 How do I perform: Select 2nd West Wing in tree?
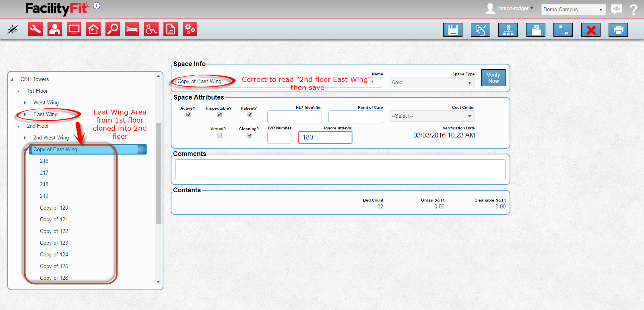[x=51, y=138]
